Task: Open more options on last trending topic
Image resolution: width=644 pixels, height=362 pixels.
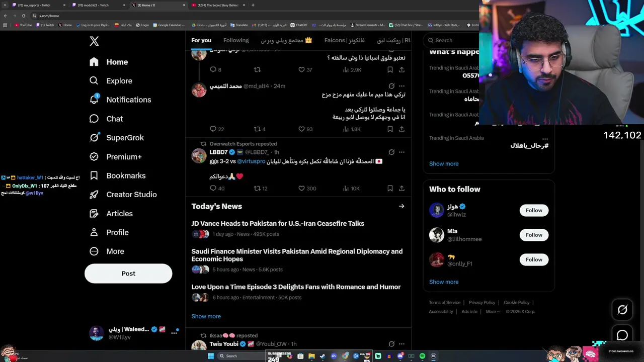Action: coord(545,138)
